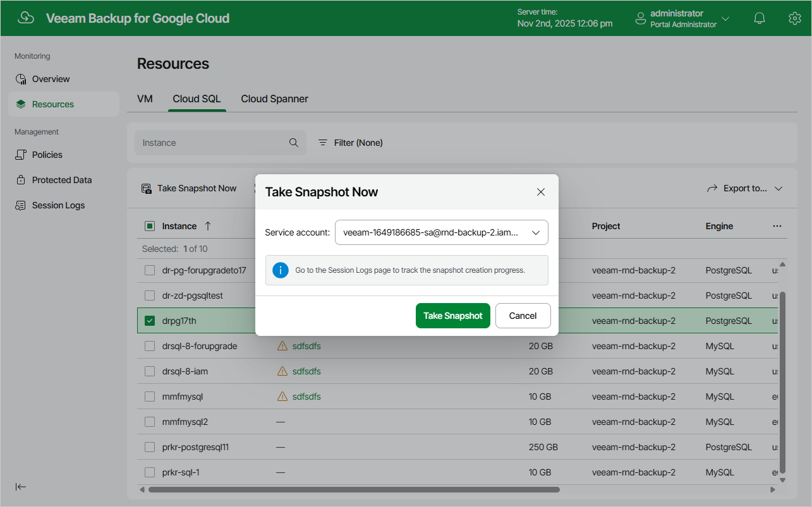Click the 250 GB size cell
This screenshot has height=507, width=812.
tap(543, 447)
